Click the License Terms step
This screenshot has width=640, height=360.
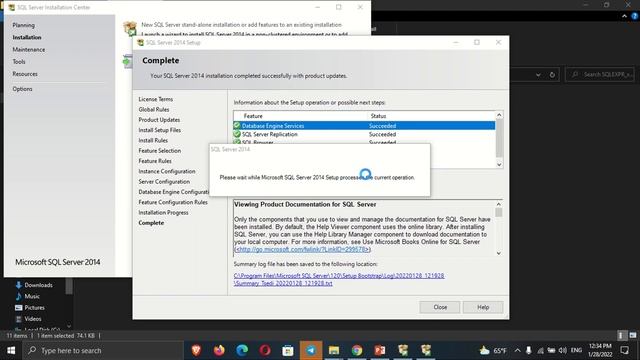click(156, 99)
